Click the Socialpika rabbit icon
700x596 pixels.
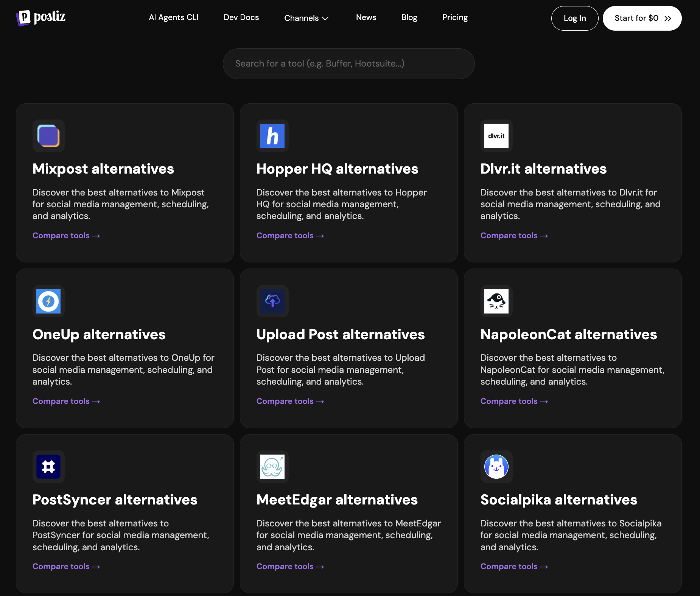(496, 467)
